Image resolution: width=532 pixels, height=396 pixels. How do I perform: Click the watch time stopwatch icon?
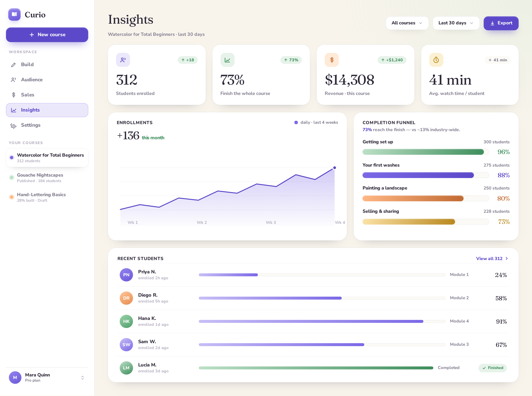coord(436,60)
